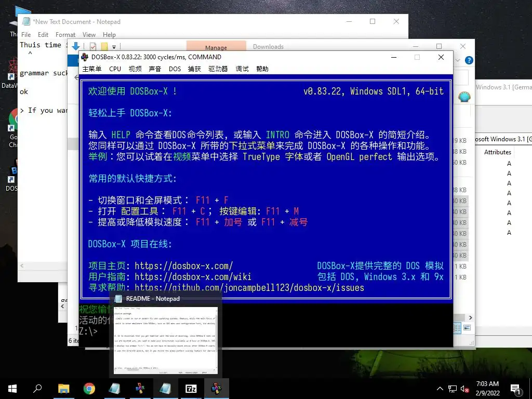532x399 pixels.
Task: Switch to the first Notepad taskbar icon
Action: 115,389
